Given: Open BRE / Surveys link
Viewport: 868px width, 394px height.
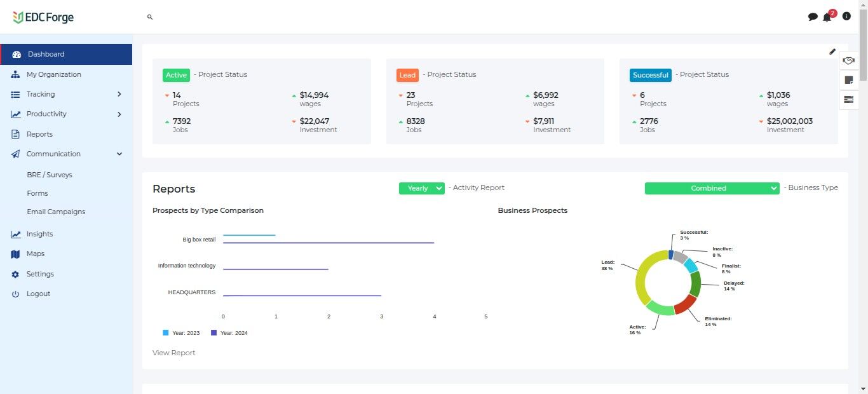Looking at the screenshot, I should (50, 175).
